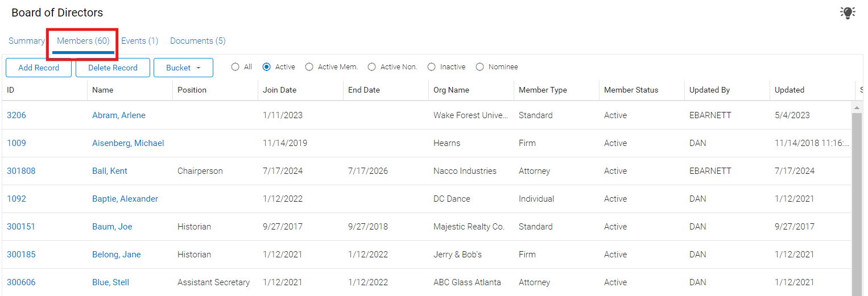Click the Assistant Secretary position cell

point(213,282)
